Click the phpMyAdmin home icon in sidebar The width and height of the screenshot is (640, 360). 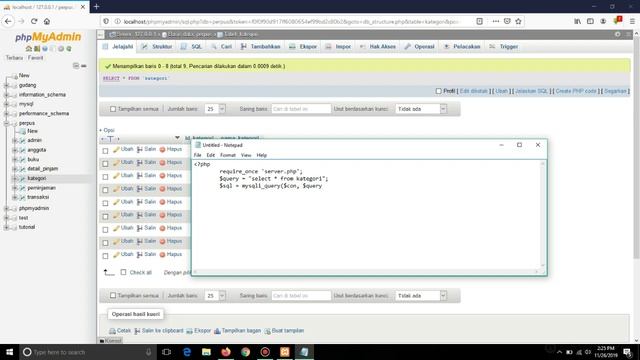(29, 49)
